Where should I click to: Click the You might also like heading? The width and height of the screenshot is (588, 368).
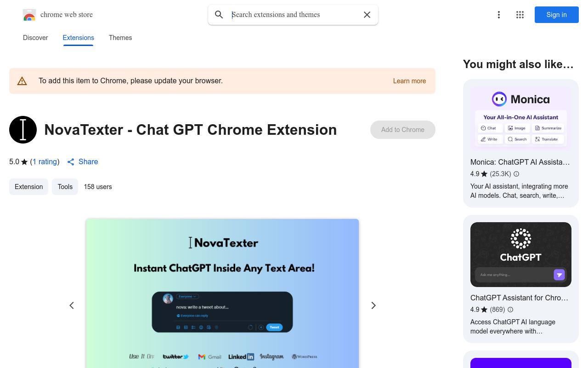(519, 64)
